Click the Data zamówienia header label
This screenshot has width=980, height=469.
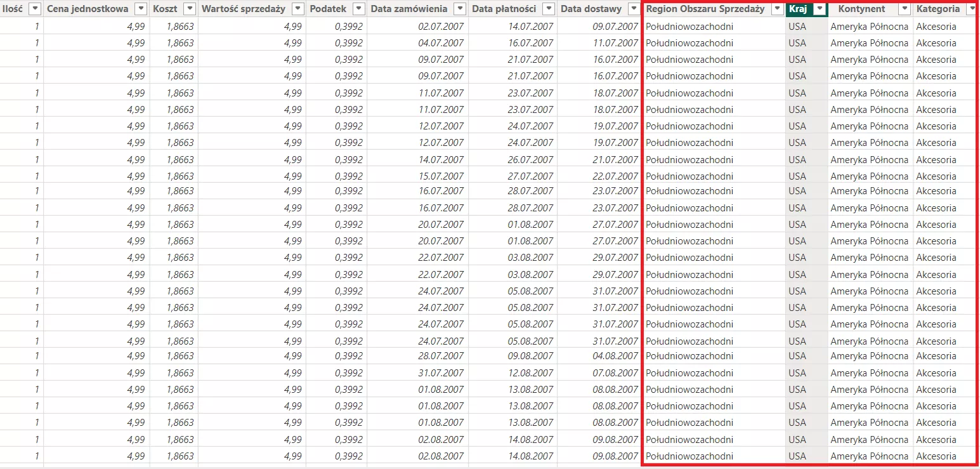408,9
